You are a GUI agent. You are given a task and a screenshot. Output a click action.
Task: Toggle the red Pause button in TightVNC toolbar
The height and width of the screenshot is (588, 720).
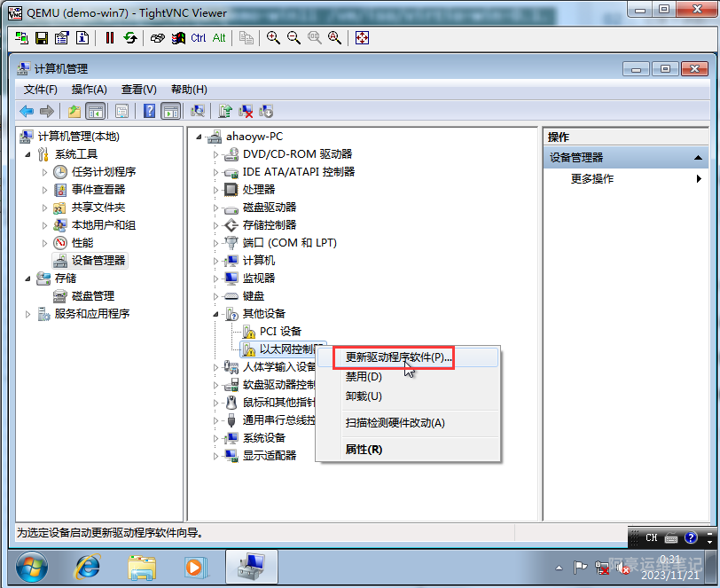(110, 37)
